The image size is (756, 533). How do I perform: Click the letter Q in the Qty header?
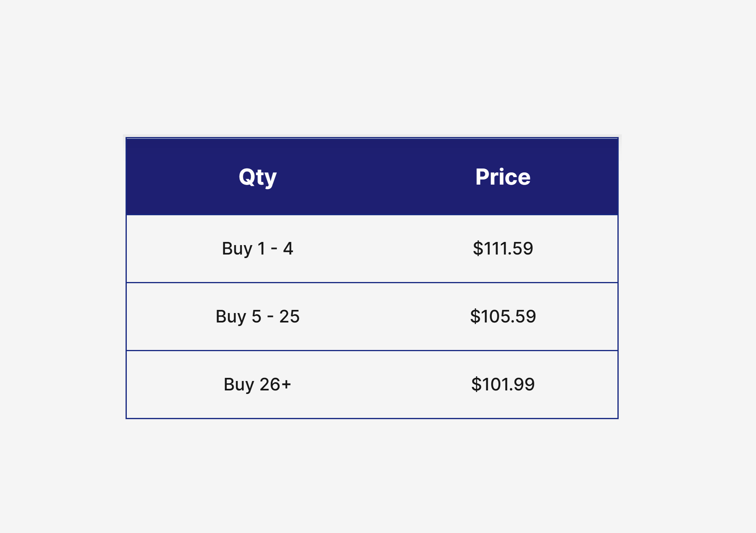pos(247,177)
